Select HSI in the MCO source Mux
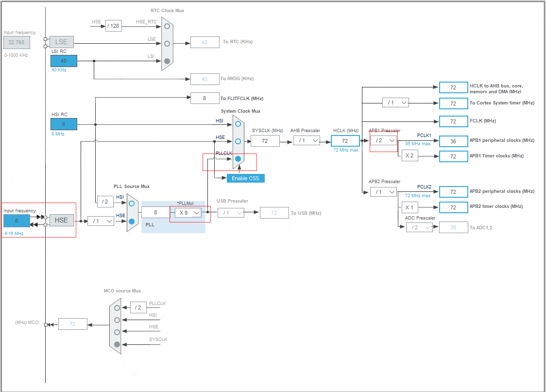 (117, 319)
